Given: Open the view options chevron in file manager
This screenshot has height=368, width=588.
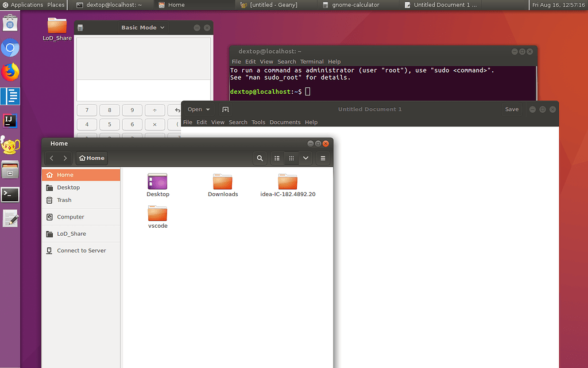Looking at the screenshot, I should click(x=305, y=158).
